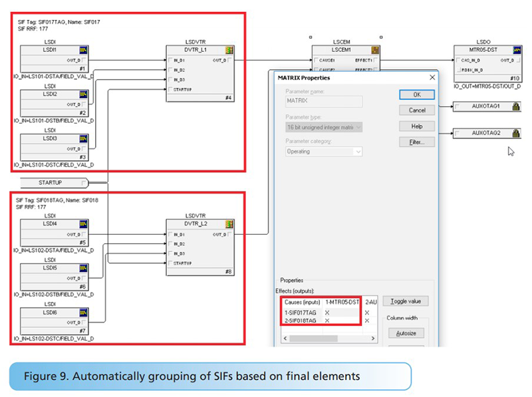Toggle the IN_D1 checkbox on DVTR_L1
This screenshot has height=397, width=532.
[x=171, y=60]
